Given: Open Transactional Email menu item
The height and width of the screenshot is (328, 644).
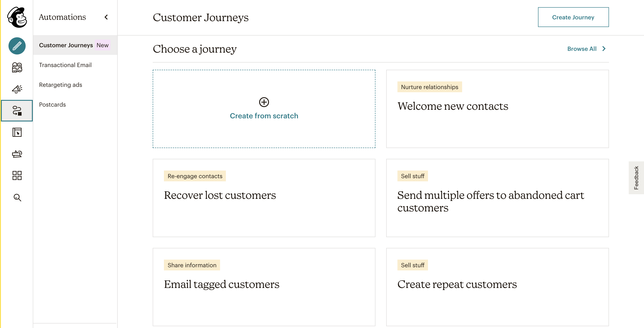Looking at the screenshot, I should pyautogui.click(x=65, y=65).
